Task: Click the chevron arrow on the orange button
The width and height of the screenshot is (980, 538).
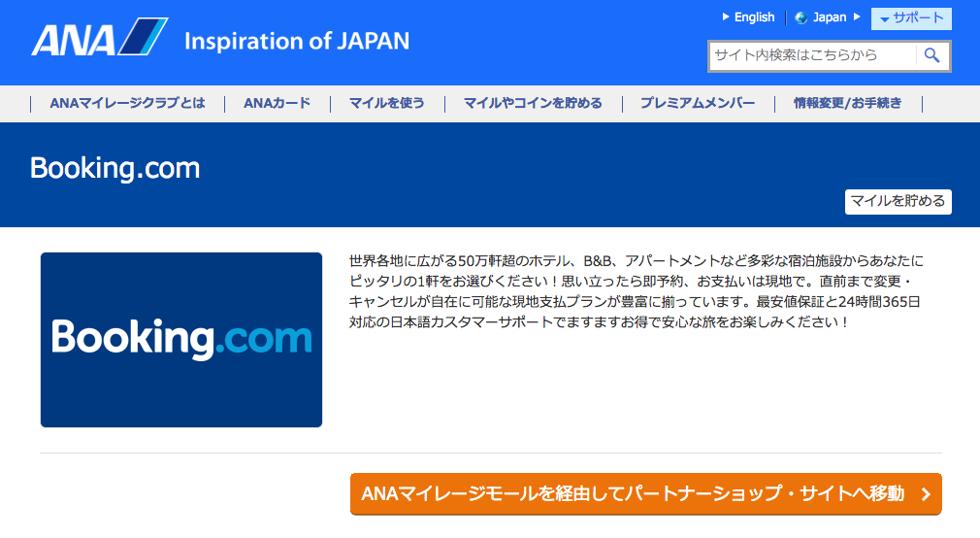Action: point(926,494)
